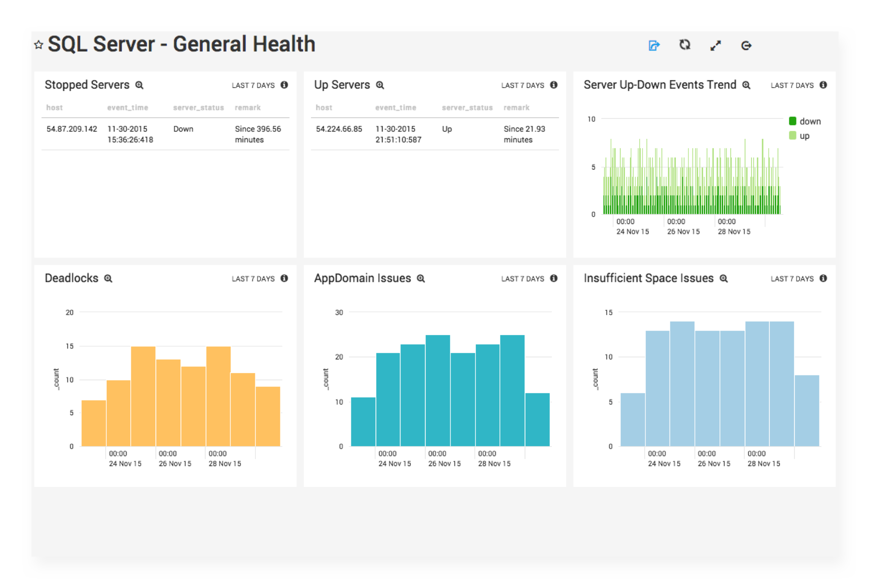Open Server Up-Down Events Trend search icon
Viewport: 870px width, 588px height.
point(746,85)
